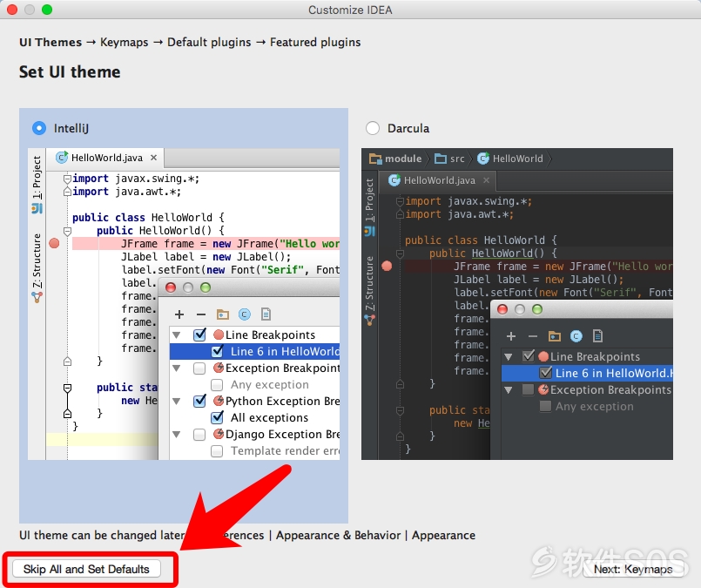Open Project side tab in IntelliJ preview
The height and width of the screenshot is (588, 701).
coord(37,183)
